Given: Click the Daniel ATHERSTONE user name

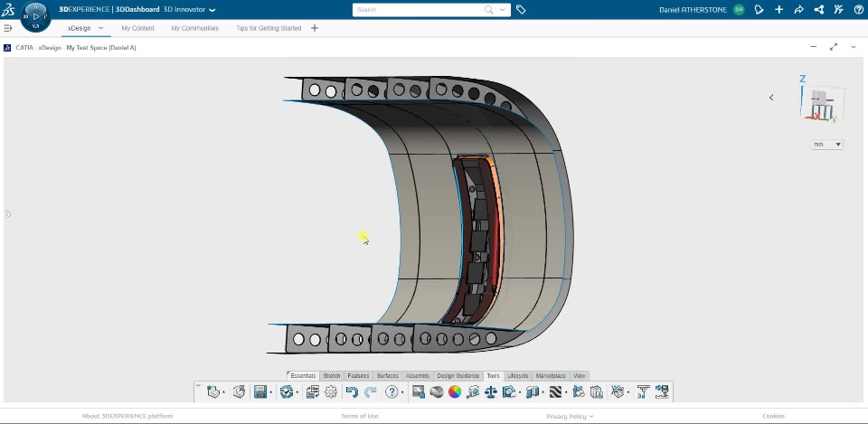Looking at the screenshot, I should 693,10.
